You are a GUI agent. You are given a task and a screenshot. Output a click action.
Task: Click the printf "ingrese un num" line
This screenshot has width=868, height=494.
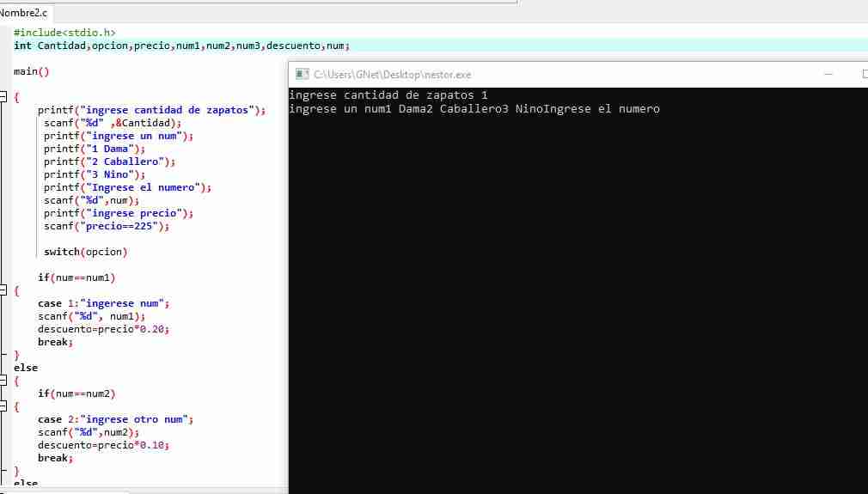pyautogui.click(x=119, y=136)
